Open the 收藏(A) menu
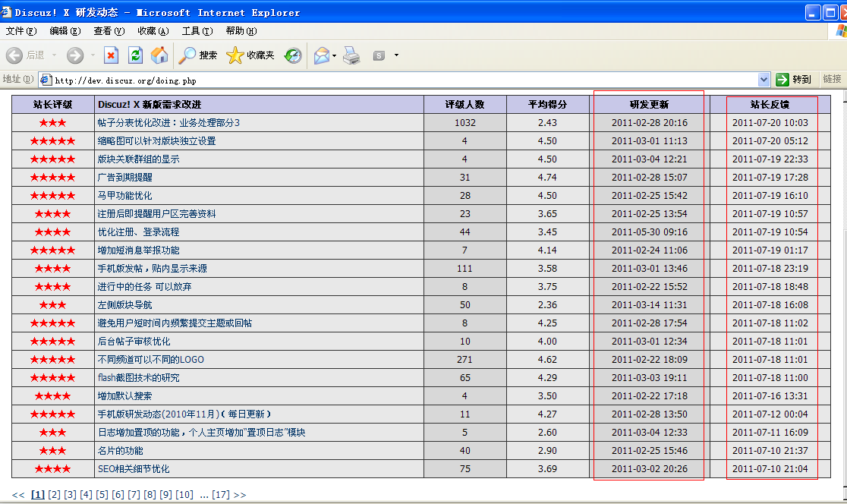Image resolution: width=847 pixels, height=504 pixels. pos(153,31)
